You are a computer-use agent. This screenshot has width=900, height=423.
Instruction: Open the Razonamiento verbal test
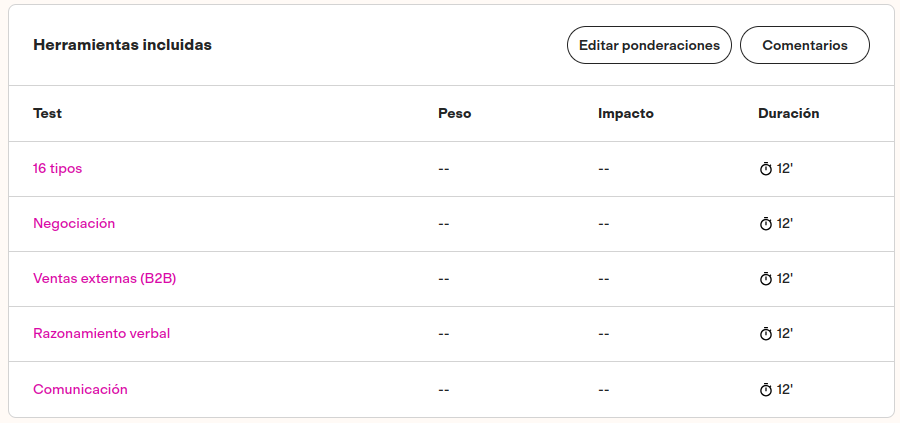point(102,334)
